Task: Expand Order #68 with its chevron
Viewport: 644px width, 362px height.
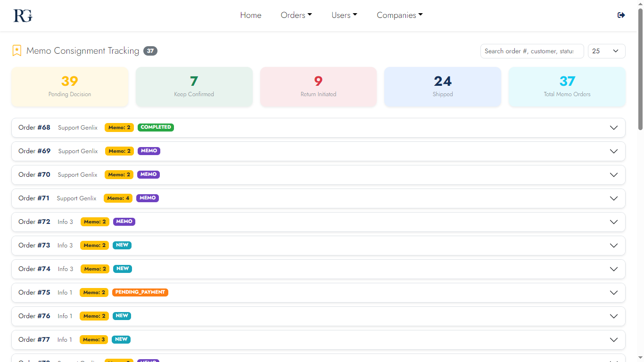Action: pyautogui.click(x=613, y=128)
